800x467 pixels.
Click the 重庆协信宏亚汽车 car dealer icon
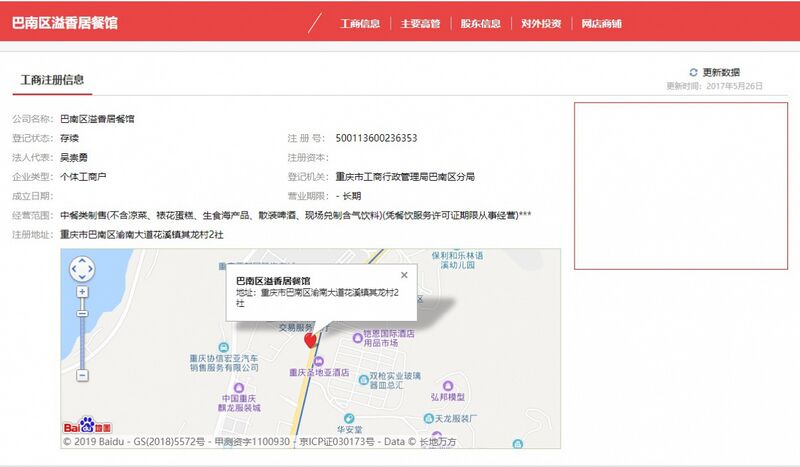(x=223, y=348)
